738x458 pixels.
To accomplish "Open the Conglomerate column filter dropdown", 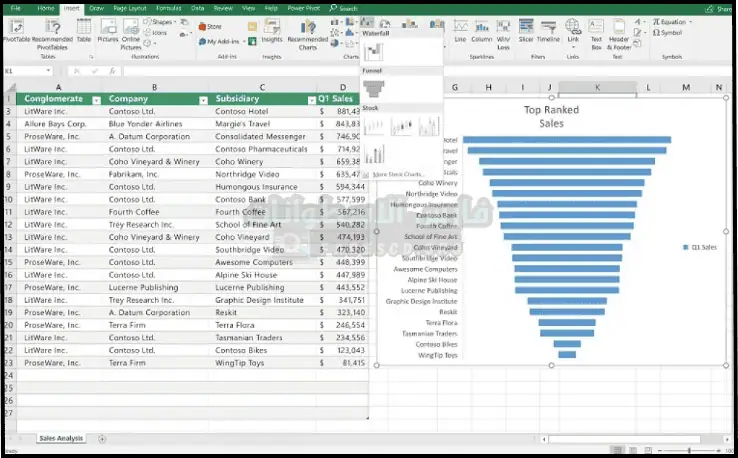I will coord(96,100).
